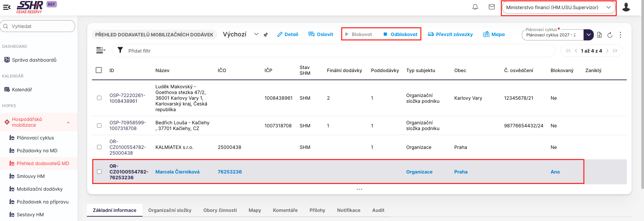Click the Marcela Čierniková link
Screen dimensions: 644x221
[177, 172]
